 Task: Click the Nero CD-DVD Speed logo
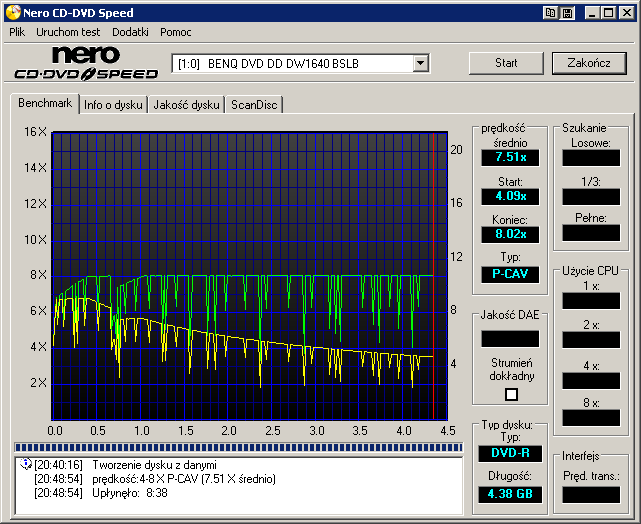pyautogui.click(x=86, y=63)
